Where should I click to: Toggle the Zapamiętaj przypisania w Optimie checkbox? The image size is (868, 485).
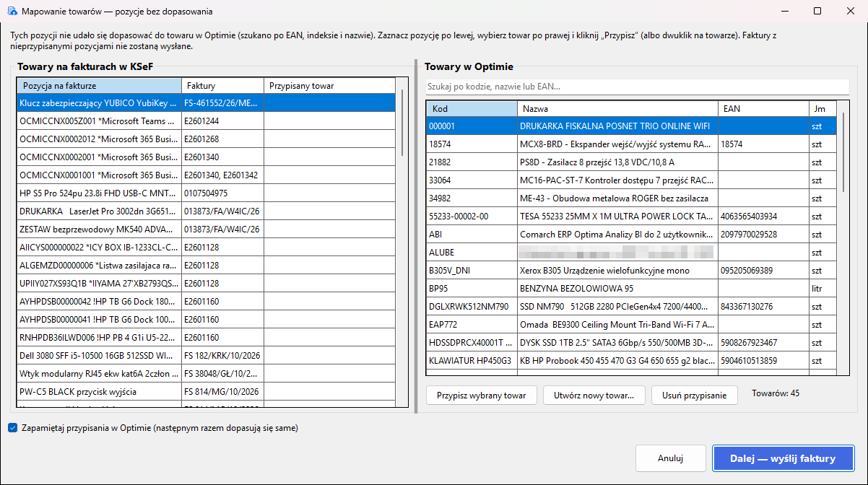[x=12, y=428]
